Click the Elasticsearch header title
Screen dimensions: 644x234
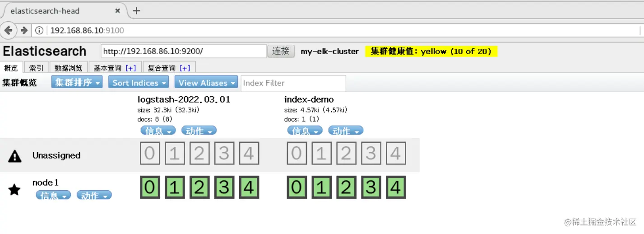tap(44, 51)
